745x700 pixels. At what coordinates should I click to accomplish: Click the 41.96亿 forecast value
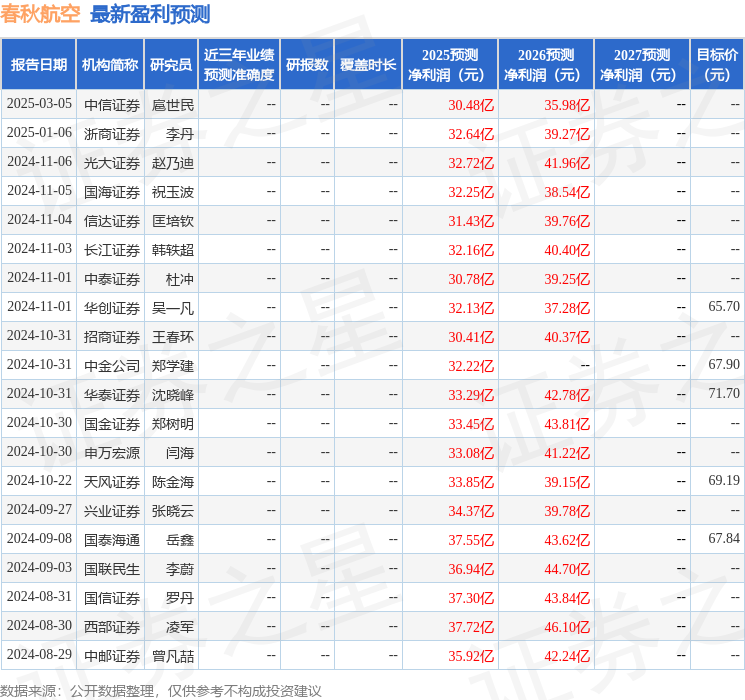point(567,163)
